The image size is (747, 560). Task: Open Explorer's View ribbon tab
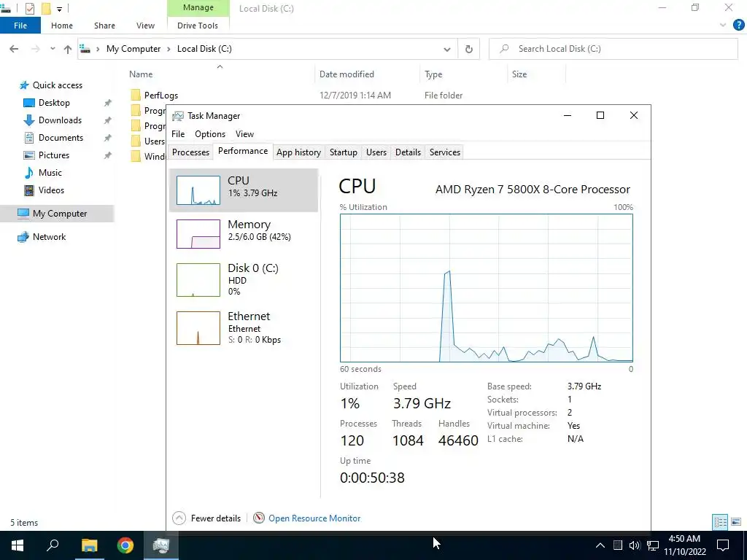coord(145,26)
